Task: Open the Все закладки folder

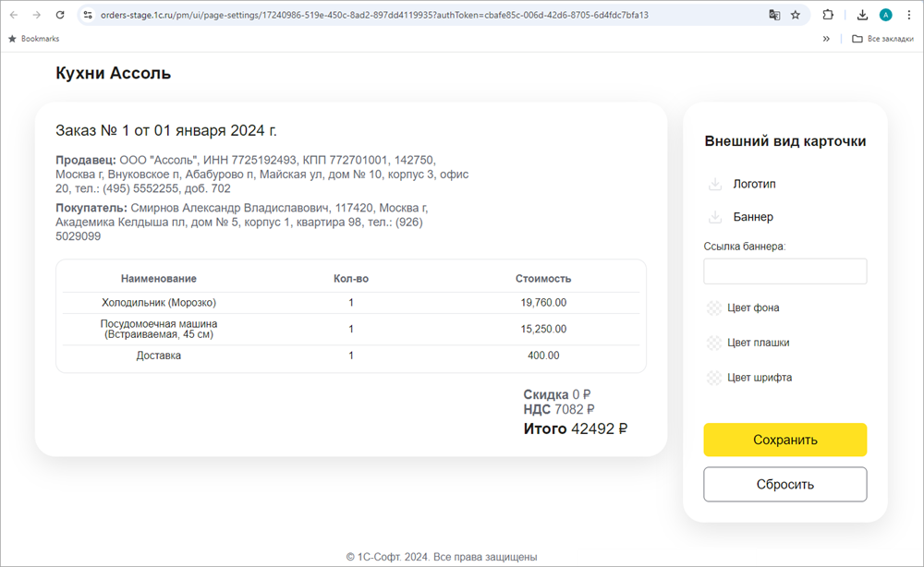Action: 881,39
